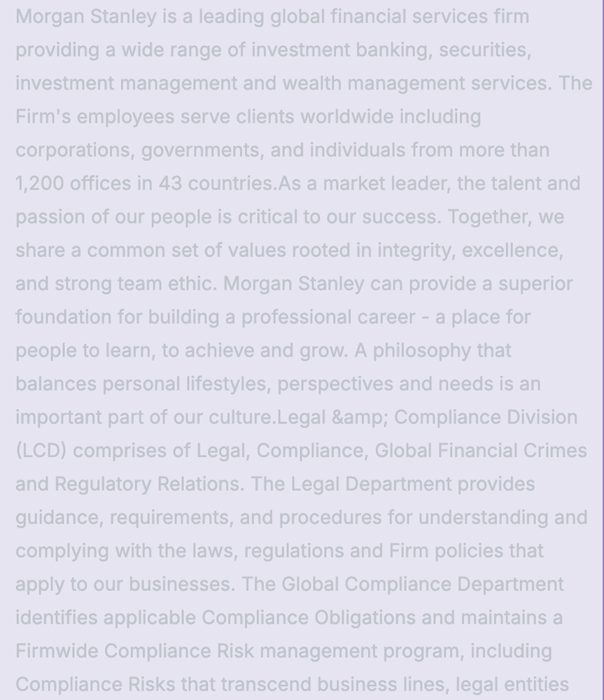Click "Firm's employees serve clients worldwide"
Screen dimensions: 604x700
pyautogui.click(x=204, y=116)
